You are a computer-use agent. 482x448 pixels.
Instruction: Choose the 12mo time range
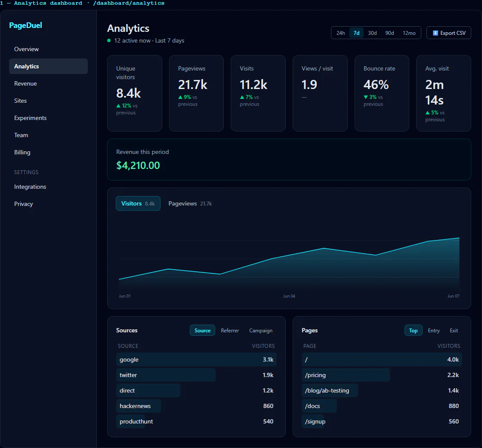[409, 33]
